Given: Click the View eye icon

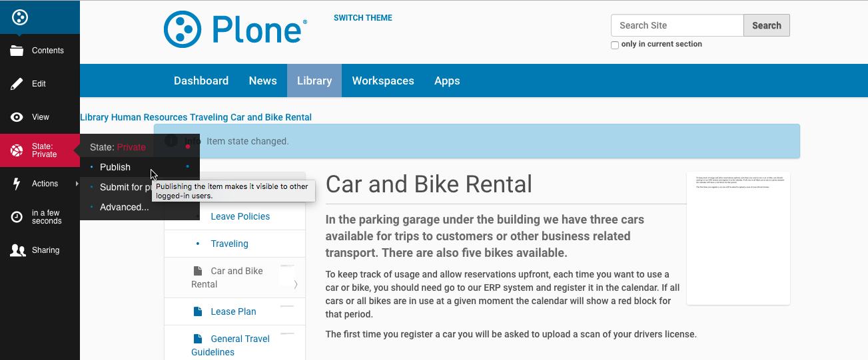Looking at the screenshot, I should click(17, 117).
